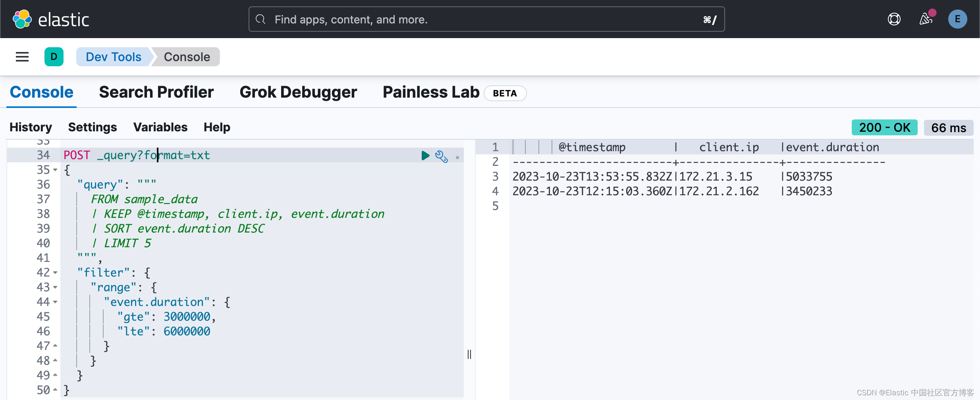Click the 66 ms response time badge
Screen dimensions: 980x400
click(949, 128)
